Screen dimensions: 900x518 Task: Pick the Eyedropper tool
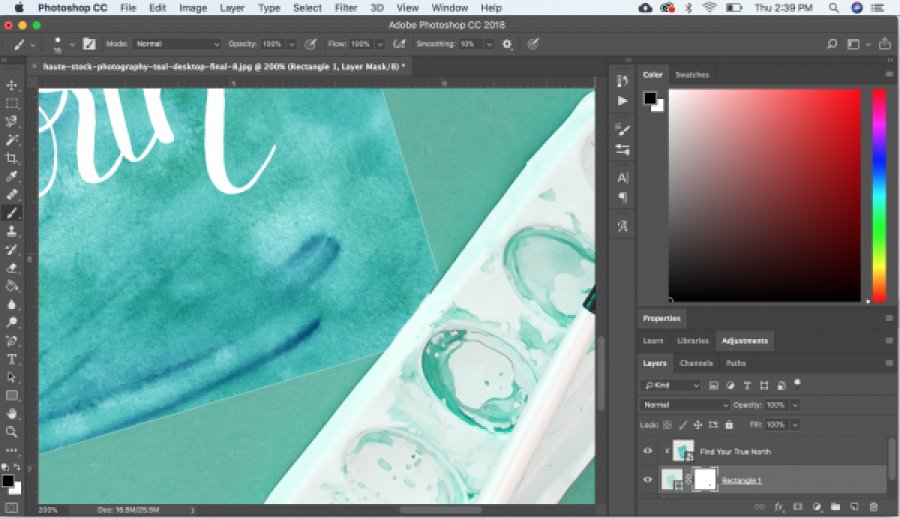coord(12,176)
